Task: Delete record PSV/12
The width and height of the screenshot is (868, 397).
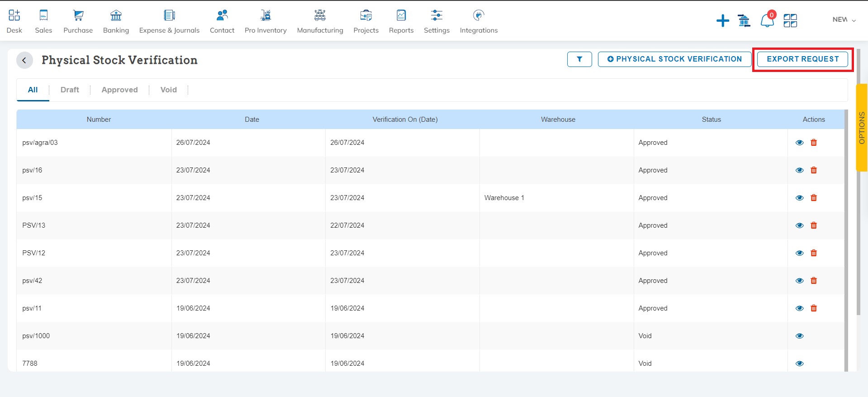Action: [814, 253]
